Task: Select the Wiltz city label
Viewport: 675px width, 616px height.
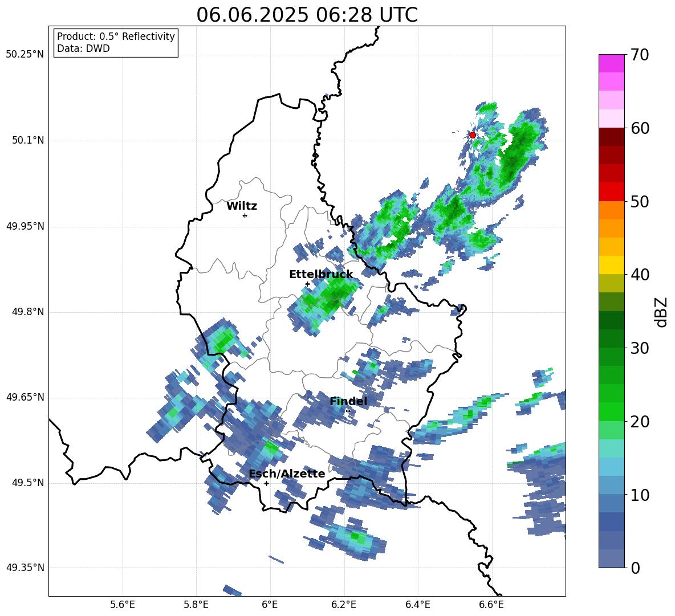Action: tap(242, 206)
